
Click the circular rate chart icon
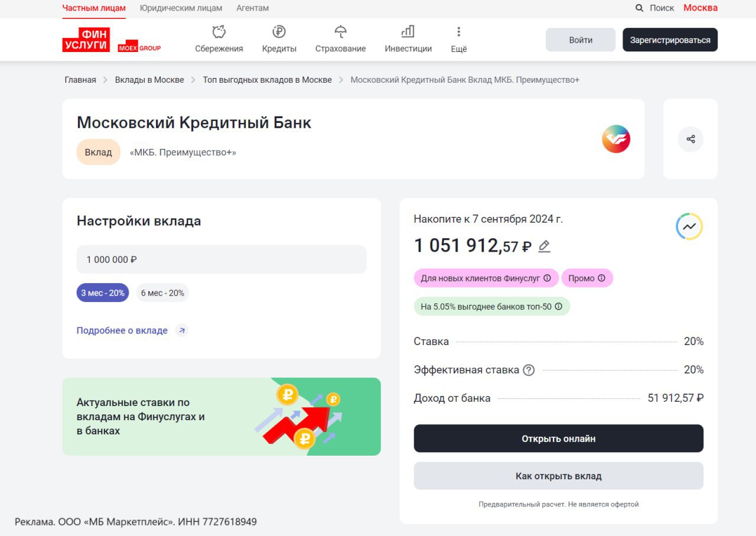[689, 226]
